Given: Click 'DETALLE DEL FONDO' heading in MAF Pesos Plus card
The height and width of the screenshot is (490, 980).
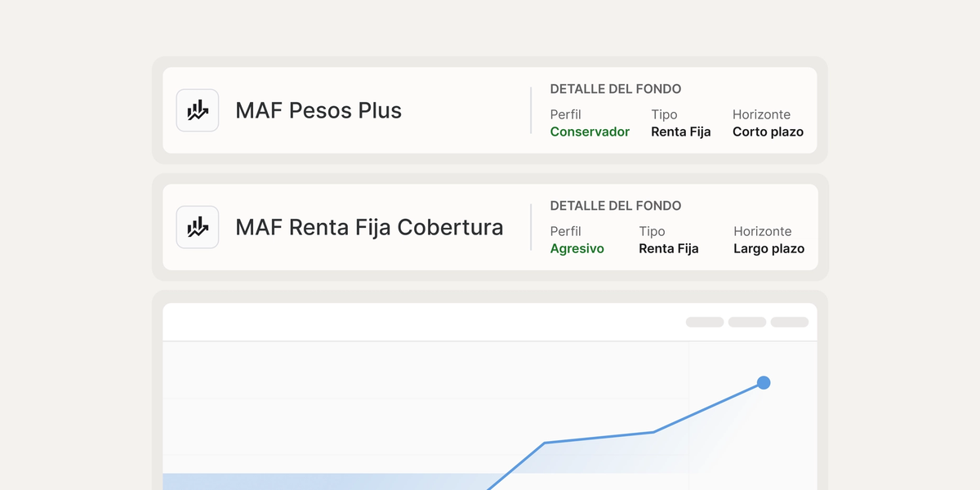Looking at the screenshot, I should (x=616, y=89).
